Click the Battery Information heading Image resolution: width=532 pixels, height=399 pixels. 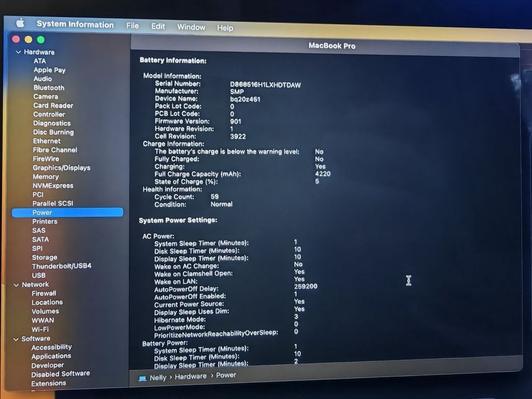[x=173, y=60]
